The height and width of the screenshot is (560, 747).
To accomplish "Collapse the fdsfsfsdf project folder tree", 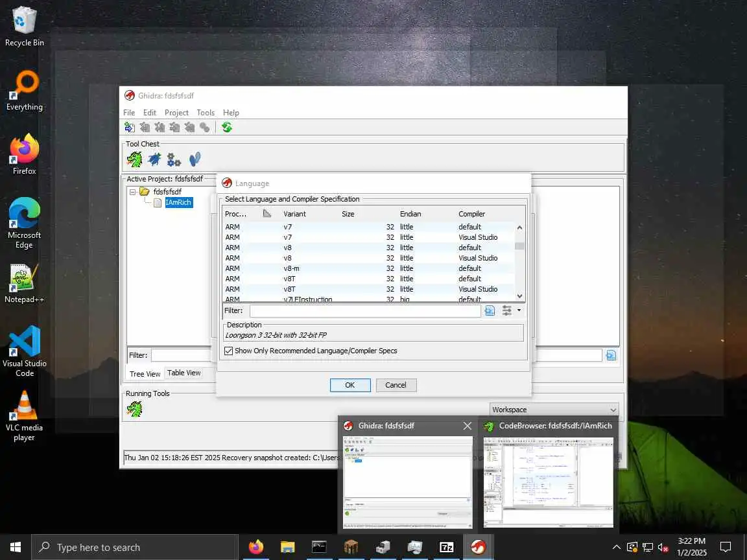I will coord(133,192).
